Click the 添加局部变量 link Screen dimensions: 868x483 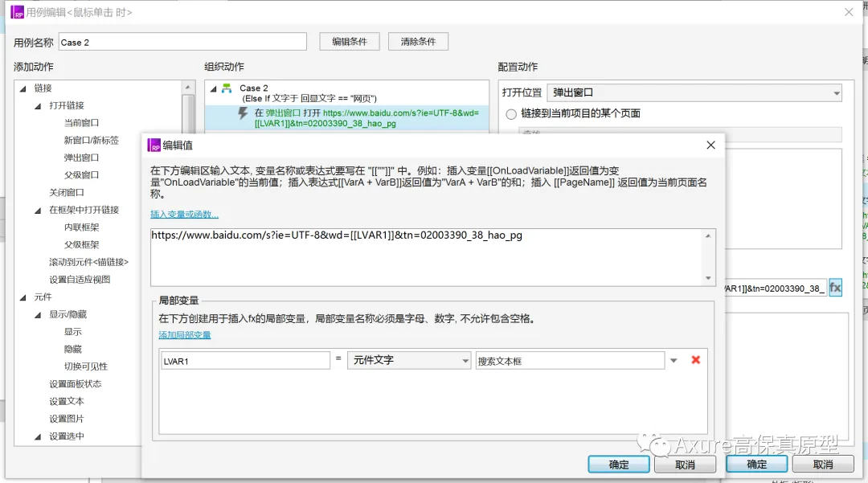click(184, 335)
